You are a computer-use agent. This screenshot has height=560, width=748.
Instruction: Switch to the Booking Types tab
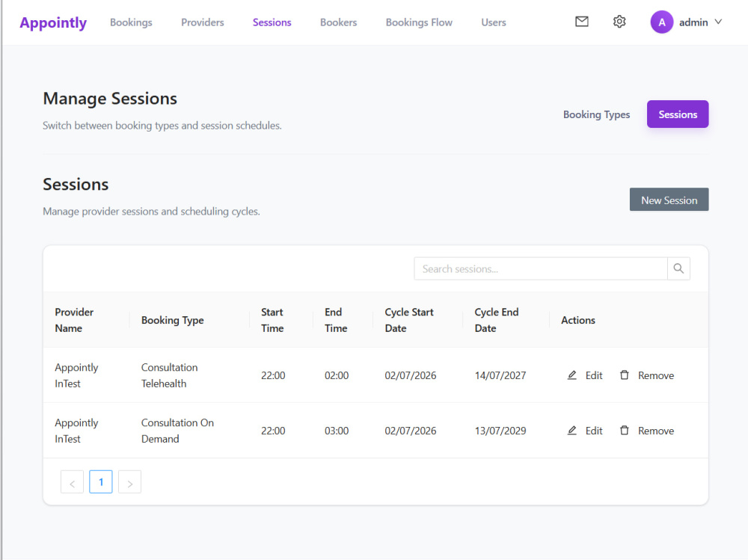click(596, 114)
